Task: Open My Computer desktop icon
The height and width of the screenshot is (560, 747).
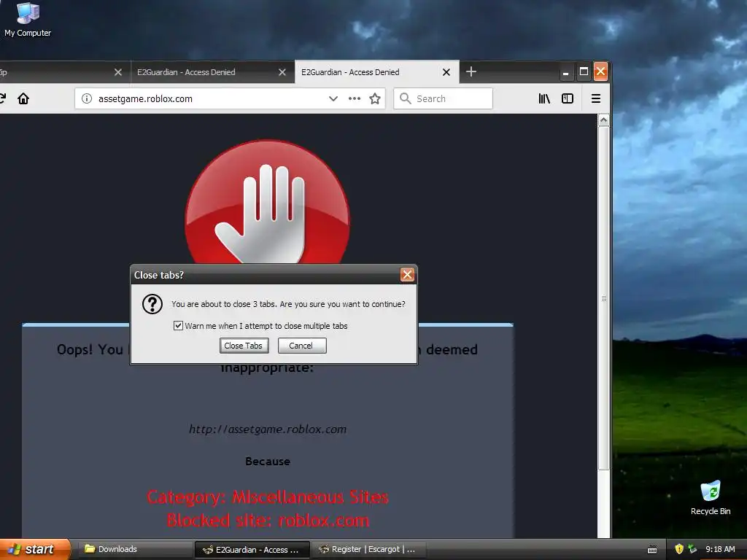Action: [28, 20]
